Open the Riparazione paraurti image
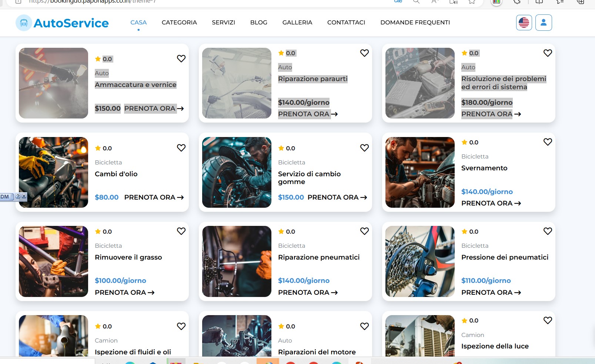The width and height of the screenshot is (595, 364). click(x=237, y=83)
